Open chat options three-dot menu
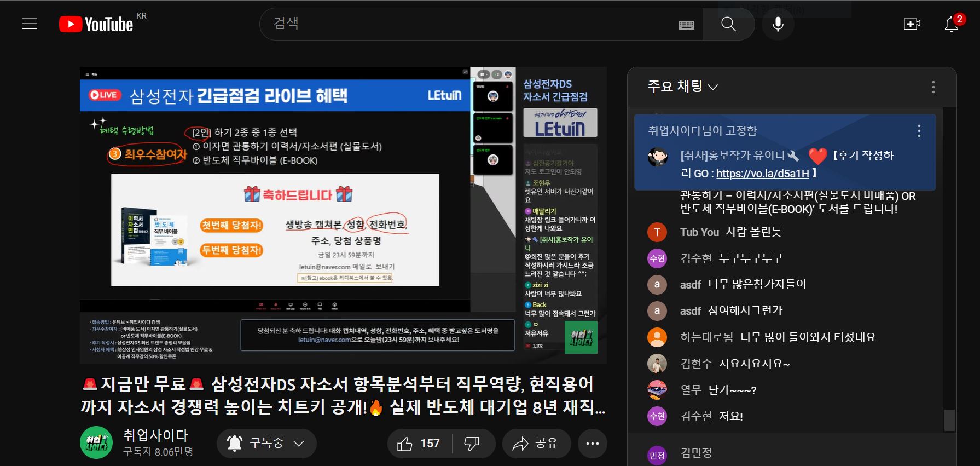 coord(933,87)
